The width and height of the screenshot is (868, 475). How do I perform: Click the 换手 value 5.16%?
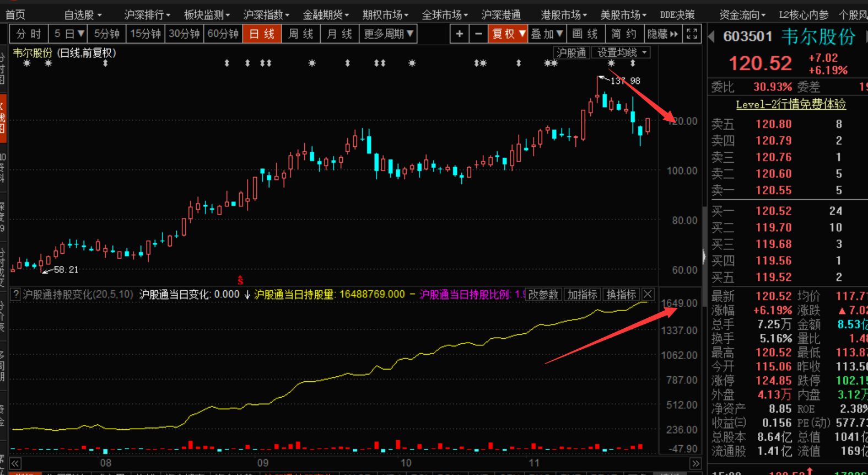click(x=775, y=338)
